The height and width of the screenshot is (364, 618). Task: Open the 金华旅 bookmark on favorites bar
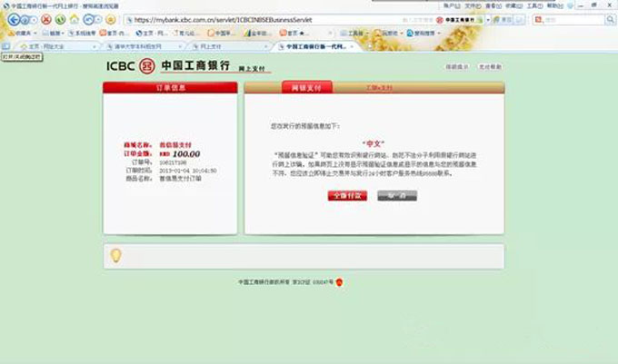coord(256,33)
